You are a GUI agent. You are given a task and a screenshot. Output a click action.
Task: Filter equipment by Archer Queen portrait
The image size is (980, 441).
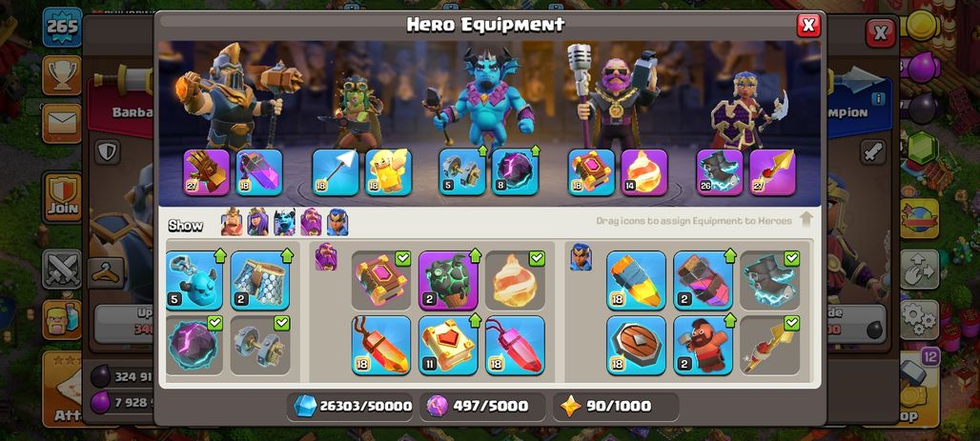coord(257,222)
